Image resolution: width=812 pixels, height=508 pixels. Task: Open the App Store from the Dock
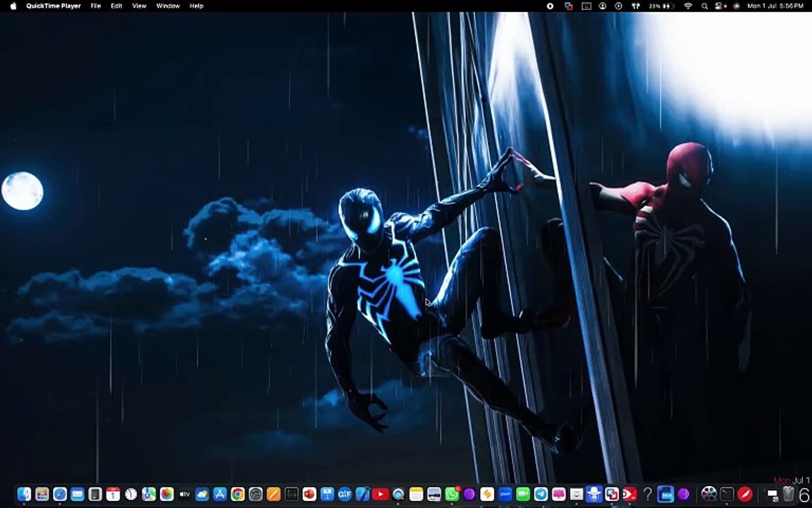click(x=220, y=494)
